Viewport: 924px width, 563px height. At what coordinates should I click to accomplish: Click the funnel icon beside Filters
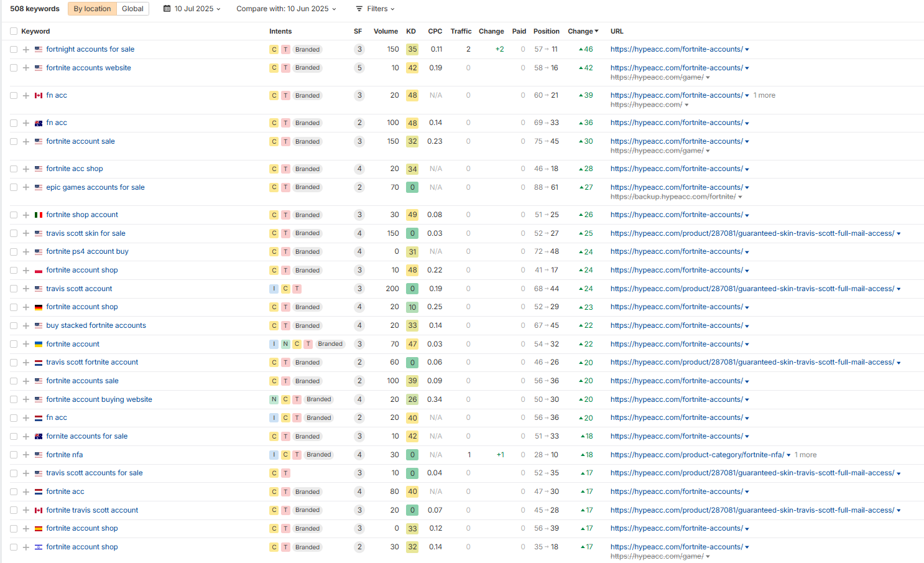point(359,9)
